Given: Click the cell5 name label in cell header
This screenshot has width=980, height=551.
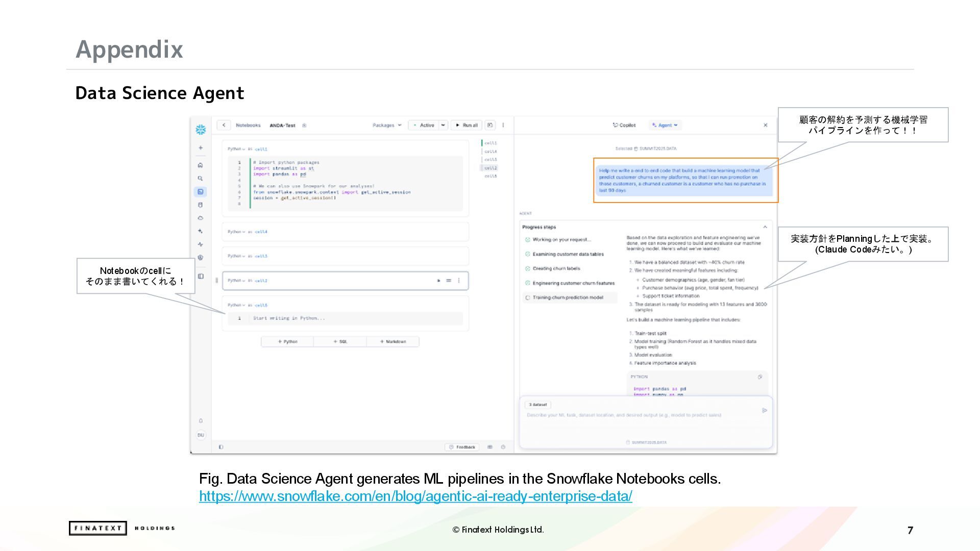Looking at the screenshot, I should [261, 256].
